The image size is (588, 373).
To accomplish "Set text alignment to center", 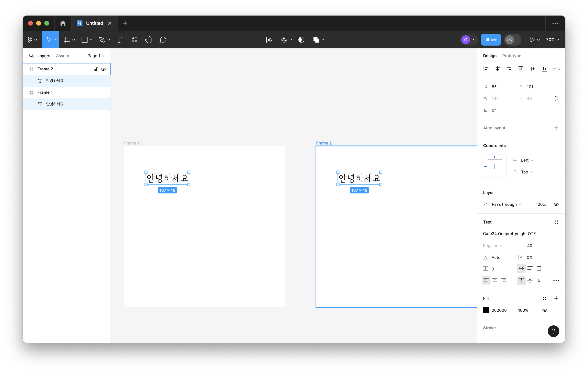I will click(495, 280).
